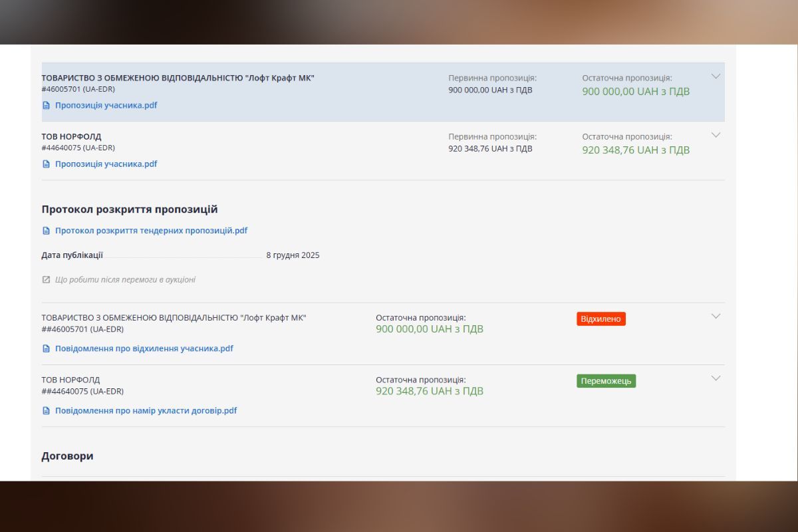798x532 pixels.
Task: Select the bold Лофт Крафт МК company name
Action: 178,78
